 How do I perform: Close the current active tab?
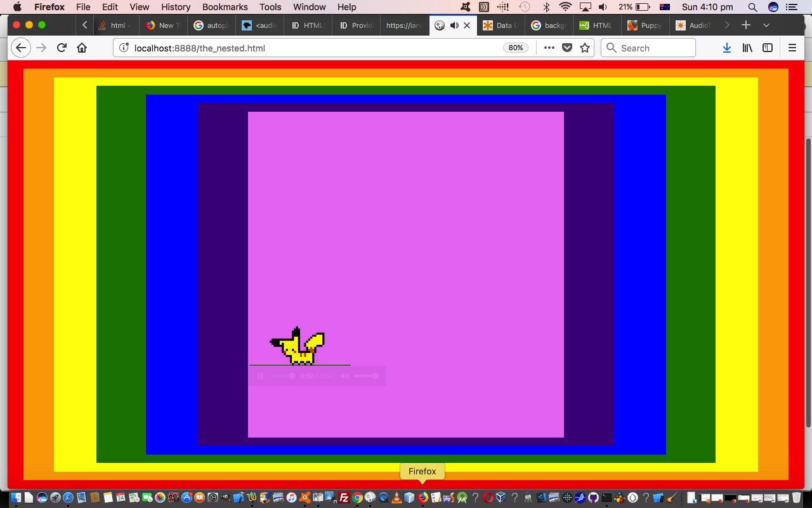coord(467,25)
